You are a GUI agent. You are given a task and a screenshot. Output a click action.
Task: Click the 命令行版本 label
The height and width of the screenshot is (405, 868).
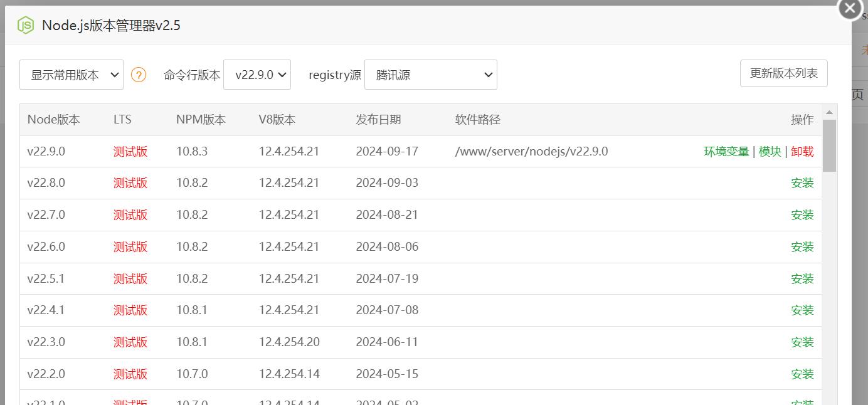coord(192,75)
